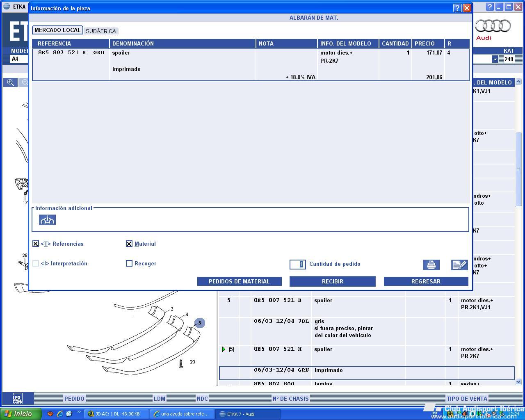Image resolution: width=525 pixels, height=420 pixels.
Task: Click the REGRESAR button
Action: pyautogui.click(x=426, y=281)
